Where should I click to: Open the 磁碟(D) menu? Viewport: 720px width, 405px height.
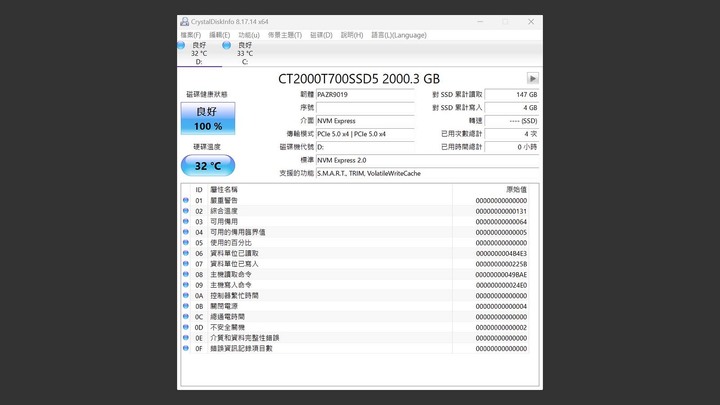321,35
